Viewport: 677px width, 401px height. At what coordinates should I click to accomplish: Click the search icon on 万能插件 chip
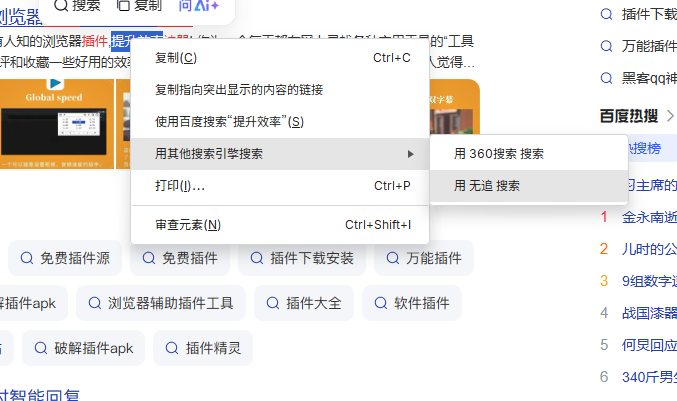(x=392, y=258)
